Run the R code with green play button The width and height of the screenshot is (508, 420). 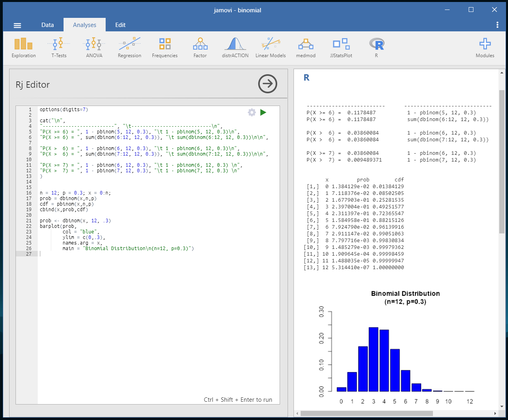[263, 112]
